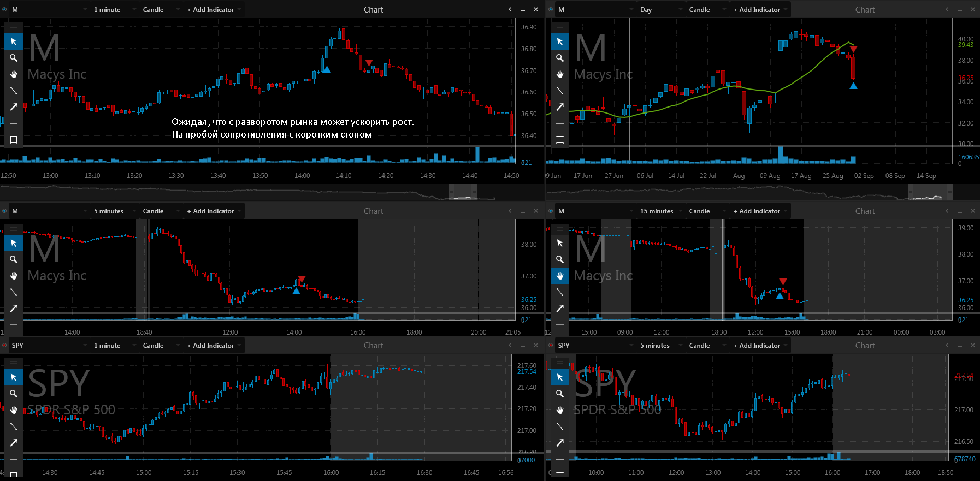The height and width of the screenshot is (481, 980).
Task: Expand Add Indicator in M 1 minute chart
Action: 214,9
